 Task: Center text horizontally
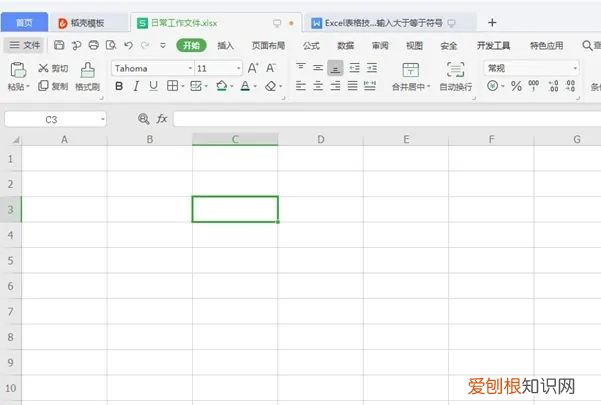tap(318, 85)
